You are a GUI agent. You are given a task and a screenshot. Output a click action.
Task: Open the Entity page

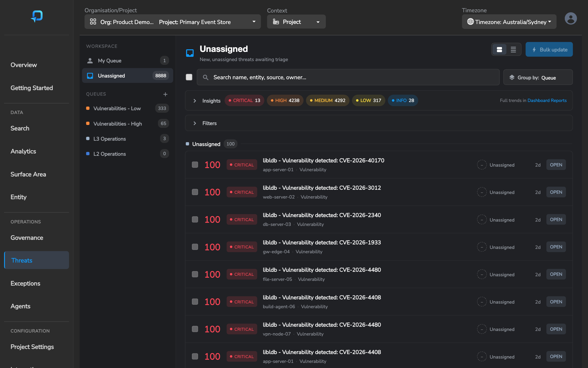(x=19, y=197)
